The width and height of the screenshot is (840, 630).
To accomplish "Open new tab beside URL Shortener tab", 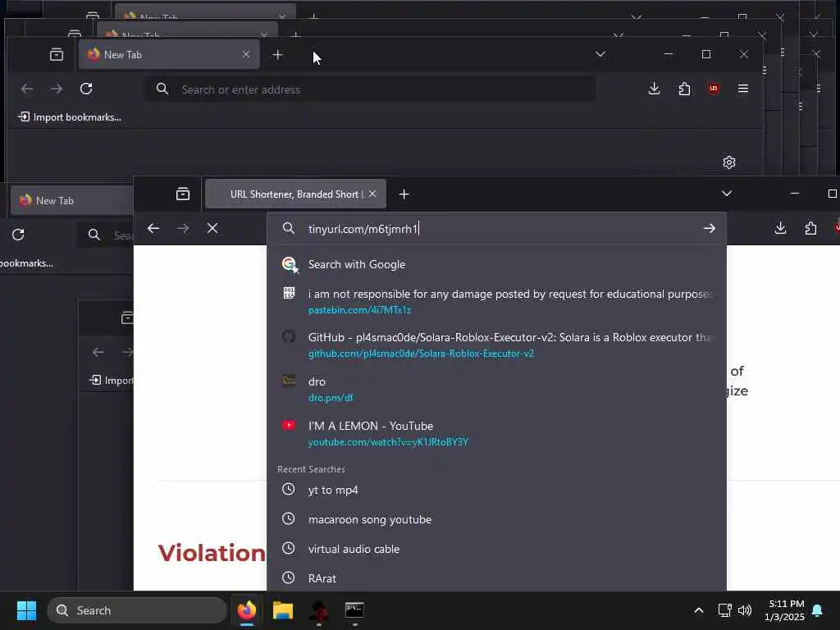I will pos(404,194).
